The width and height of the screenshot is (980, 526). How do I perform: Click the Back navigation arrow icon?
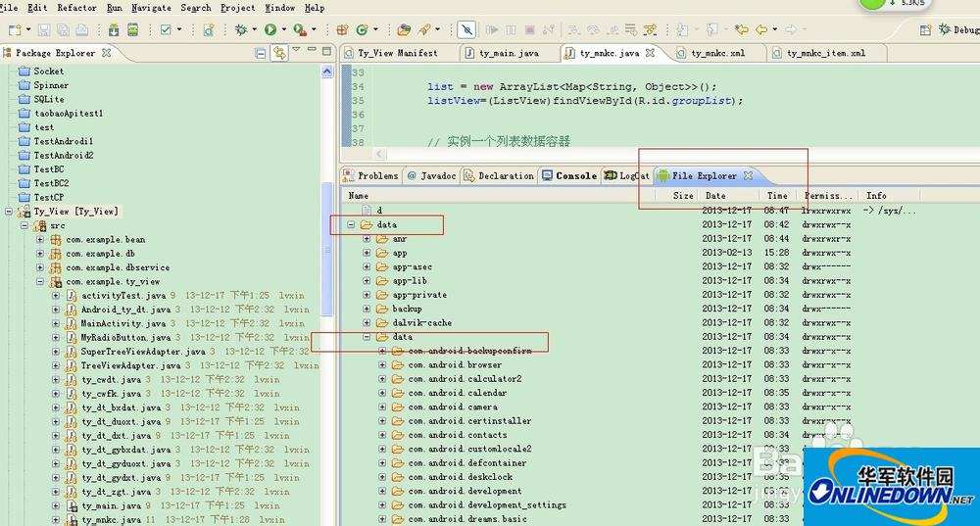click(761, 29)
